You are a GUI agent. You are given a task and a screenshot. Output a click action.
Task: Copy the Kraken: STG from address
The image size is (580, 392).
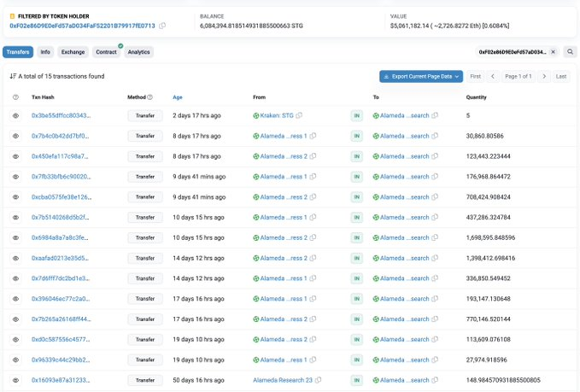point(299,115)
